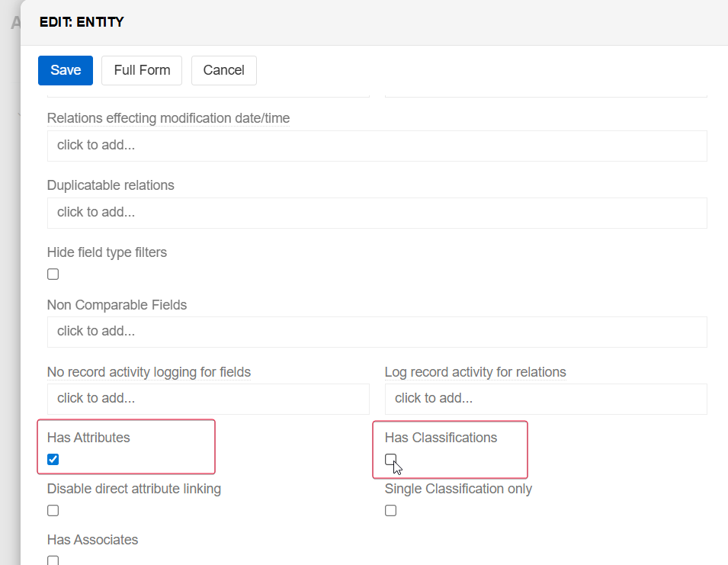This screenshot has width=728, height=565.
Task: Enable the Has Classifications checkbox
Action: tap(390, 459)
